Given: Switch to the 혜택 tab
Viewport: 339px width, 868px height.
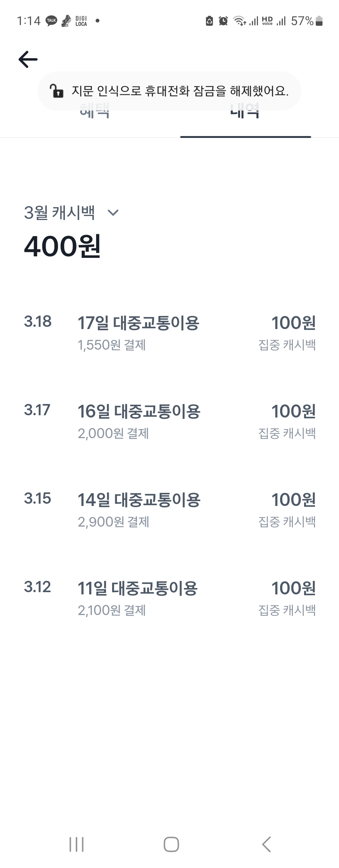Looking at the screenshot, I should [x=94, y=112].
